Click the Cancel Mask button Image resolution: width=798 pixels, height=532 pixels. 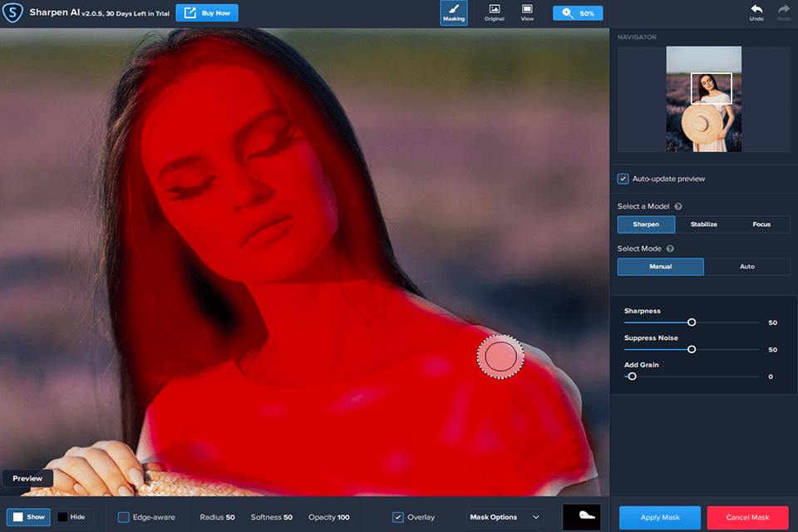(x=746, y=516)
